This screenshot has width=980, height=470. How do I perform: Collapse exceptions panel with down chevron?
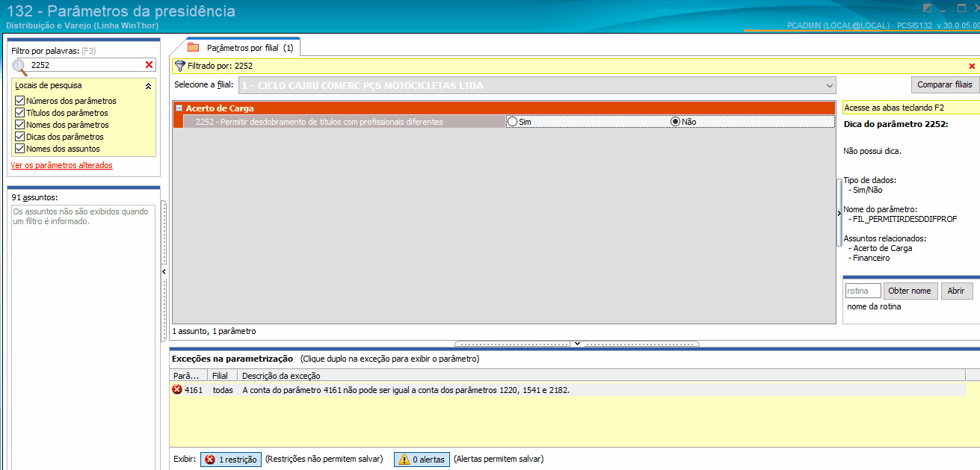click(x=576, y=344)
